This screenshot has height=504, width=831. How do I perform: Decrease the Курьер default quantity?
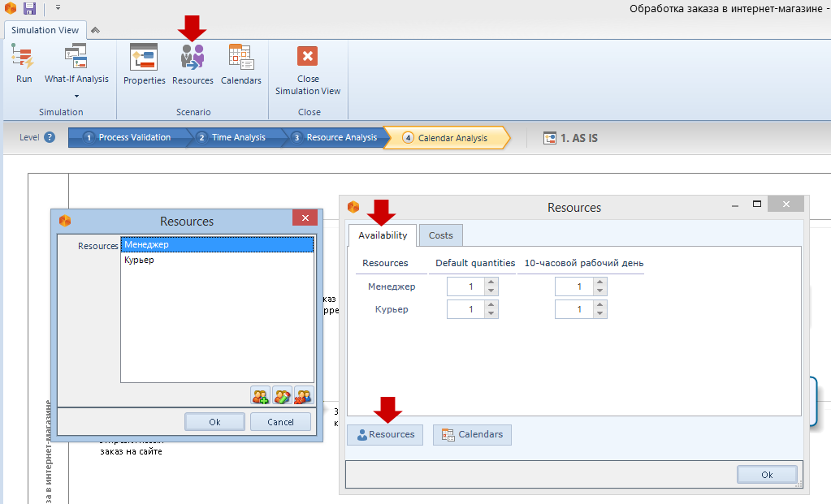pos(491,313)
